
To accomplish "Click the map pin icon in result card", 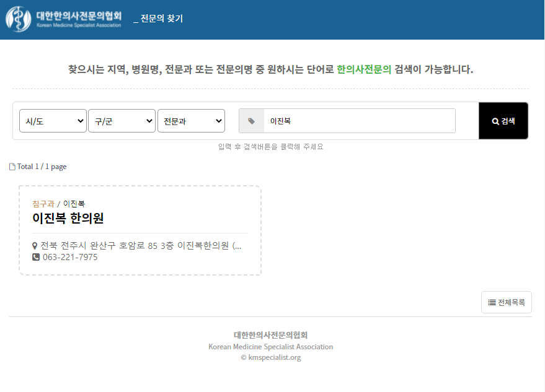I will tap(35, 246).
